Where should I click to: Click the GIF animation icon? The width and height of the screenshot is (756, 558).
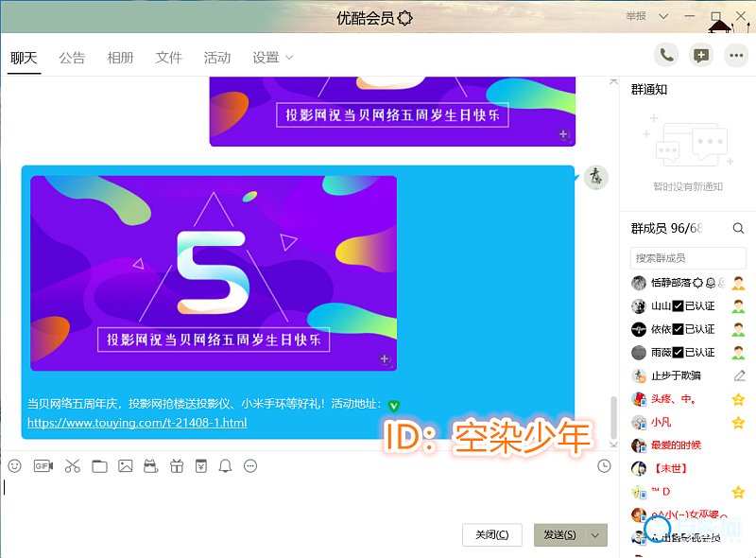tap(43, 466)
